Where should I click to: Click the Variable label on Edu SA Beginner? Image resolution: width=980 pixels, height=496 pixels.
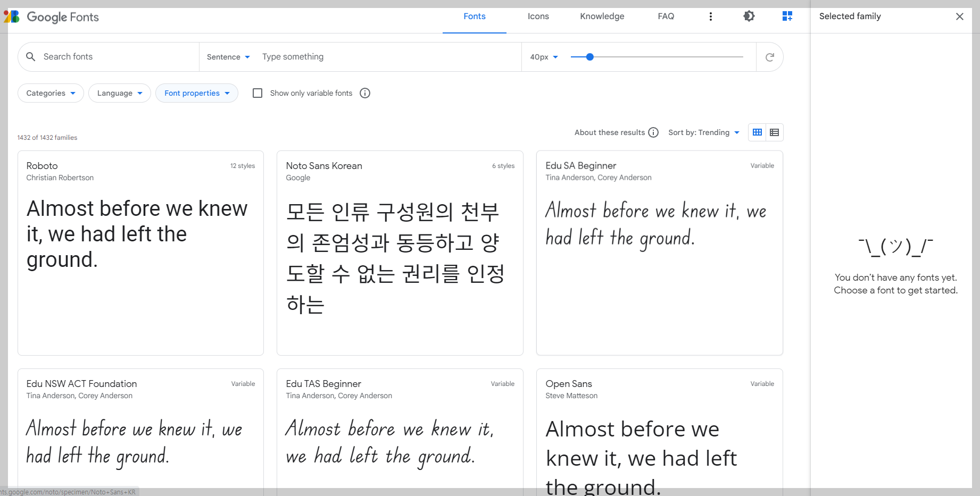point(762,166)
